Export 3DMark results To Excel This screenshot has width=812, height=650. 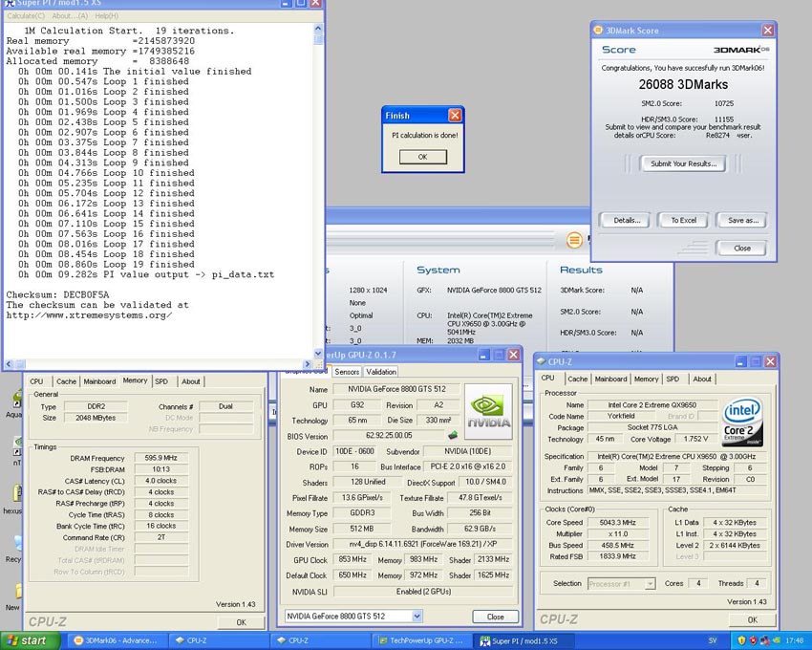(684, 220)
